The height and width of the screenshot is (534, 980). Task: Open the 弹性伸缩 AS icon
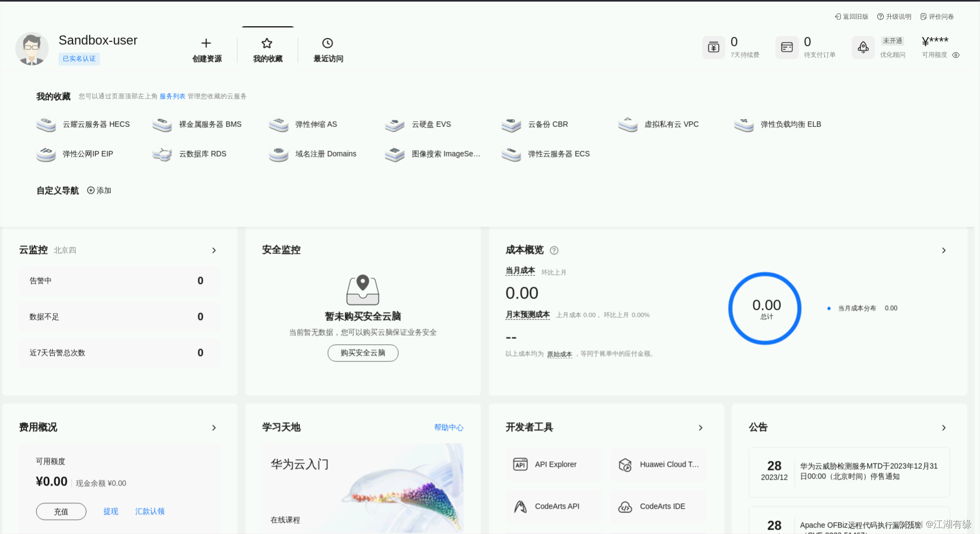pyautogui.click(x=278, y=125)
